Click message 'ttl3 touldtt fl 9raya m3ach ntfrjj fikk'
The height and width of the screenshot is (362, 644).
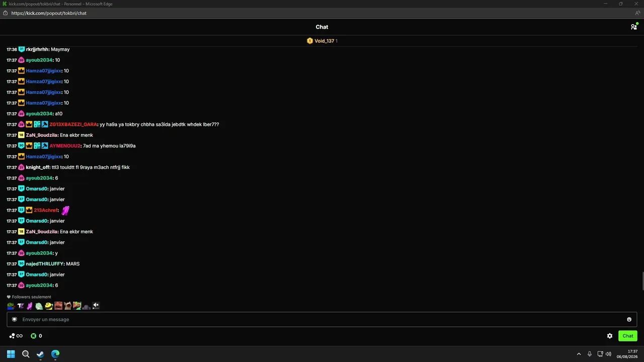coord(91,167)
